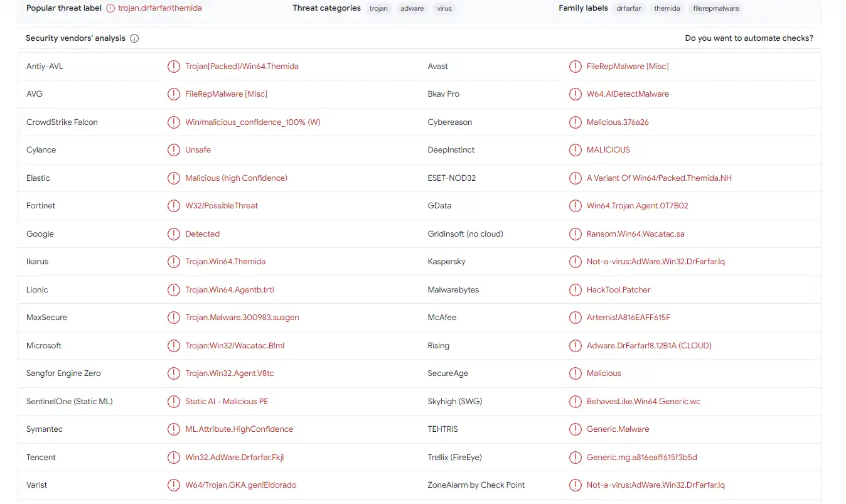Click the alert icon in the TEHTRIS row
Screen dimensions: 846x504
[x=575, y=429]
